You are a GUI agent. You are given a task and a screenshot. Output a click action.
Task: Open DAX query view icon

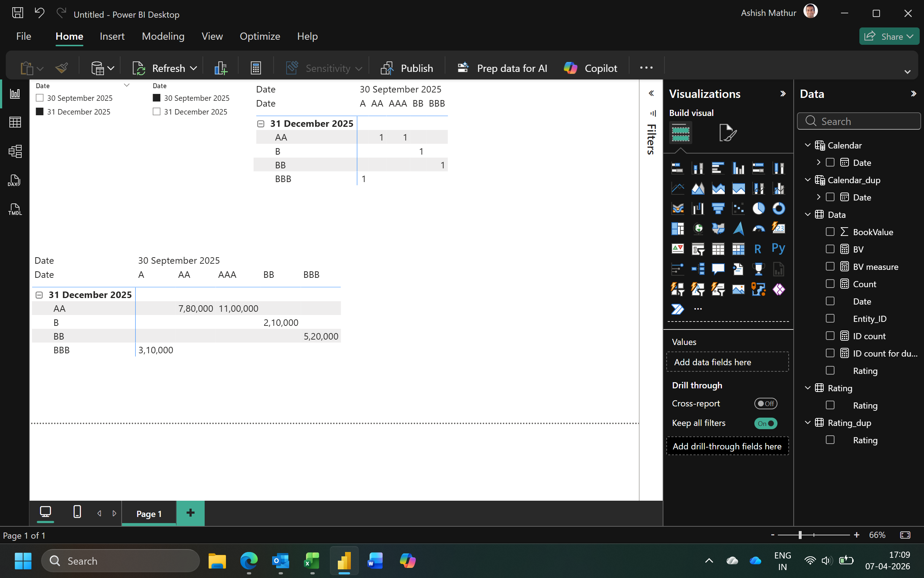point(15,180)
